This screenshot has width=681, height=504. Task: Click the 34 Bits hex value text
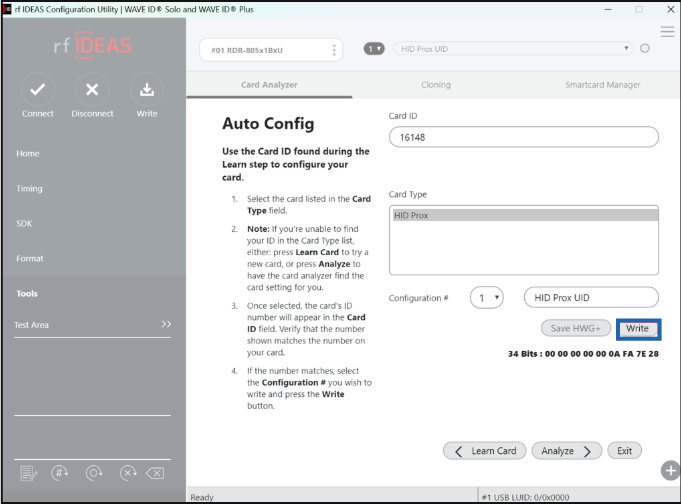(583, 354)
